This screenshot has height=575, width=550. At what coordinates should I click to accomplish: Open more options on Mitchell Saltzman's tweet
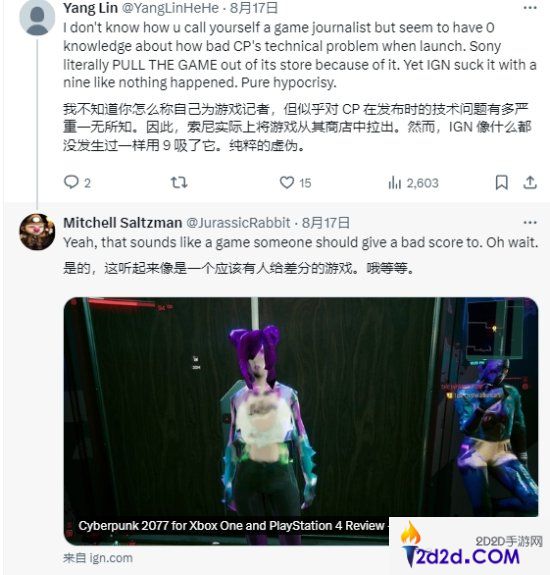pyautogui.click(x=530, y=222)
